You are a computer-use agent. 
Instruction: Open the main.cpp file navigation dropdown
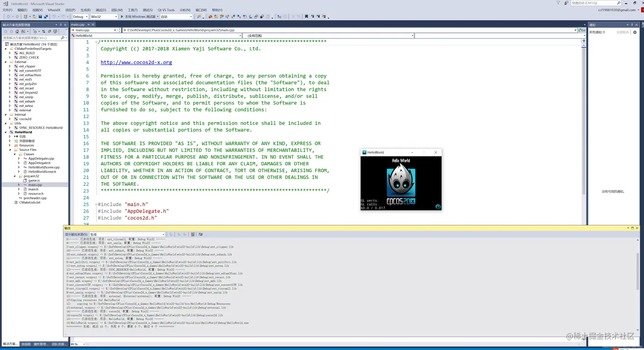(115, 30)
